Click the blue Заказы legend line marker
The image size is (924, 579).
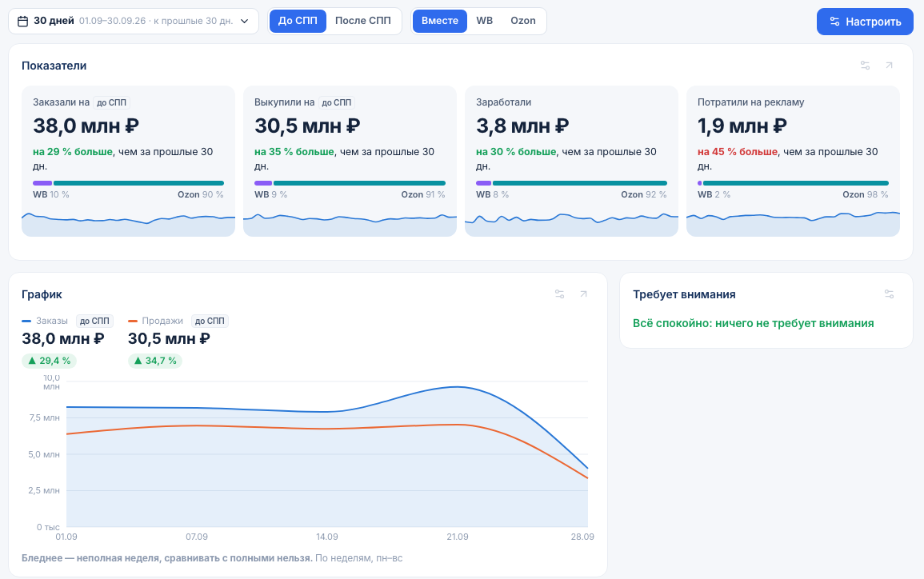26,321
